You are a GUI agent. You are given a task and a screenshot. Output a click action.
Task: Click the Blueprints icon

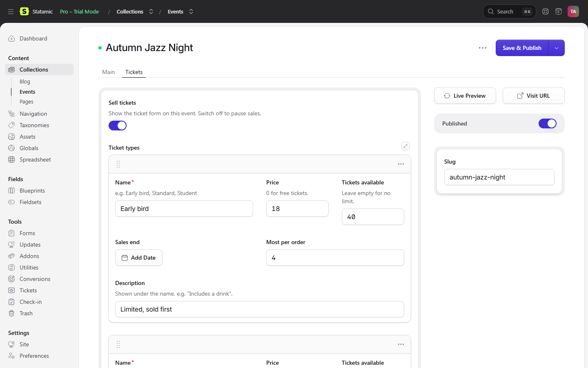11,191
